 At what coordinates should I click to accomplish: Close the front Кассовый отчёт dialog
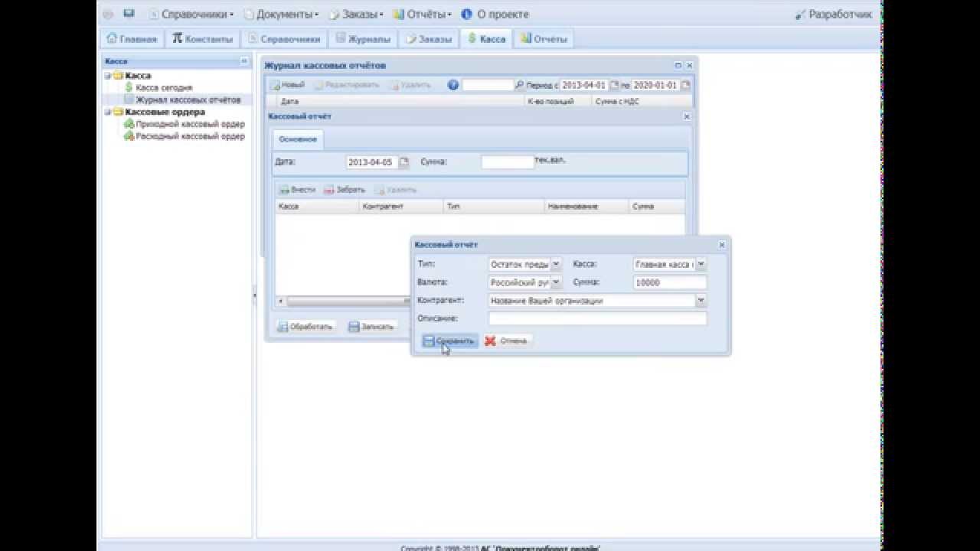click(721, 245)
